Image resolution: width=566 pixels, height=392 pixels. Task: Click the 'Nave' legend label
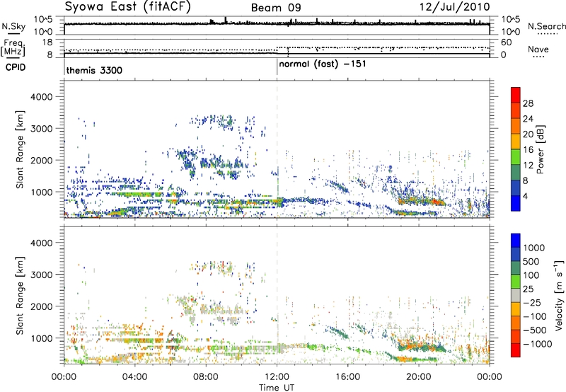(x=538, y=49)
